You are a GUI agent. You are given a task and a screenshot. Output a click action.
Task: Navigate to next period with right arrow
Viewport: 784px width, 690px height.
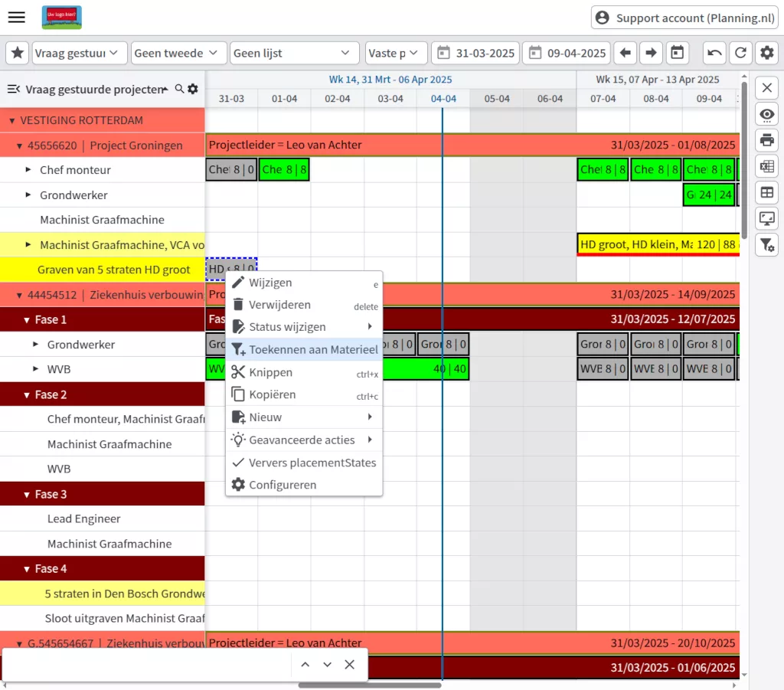pos(651,53)
